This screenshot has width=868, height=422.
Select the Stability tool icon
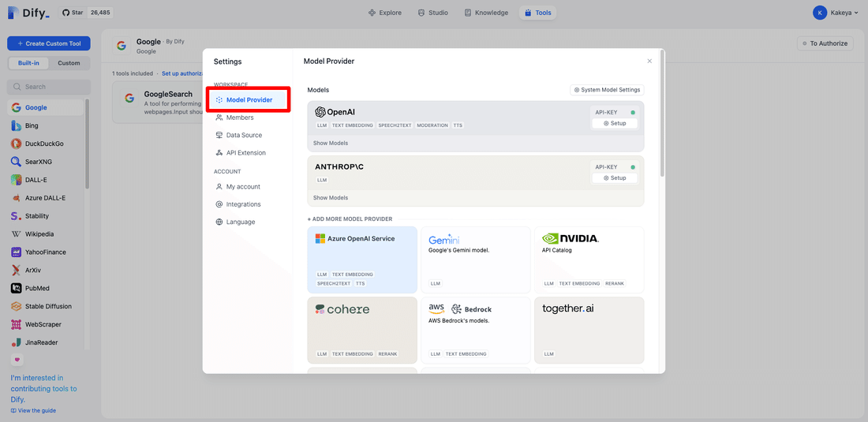click(x=16, y=216)
